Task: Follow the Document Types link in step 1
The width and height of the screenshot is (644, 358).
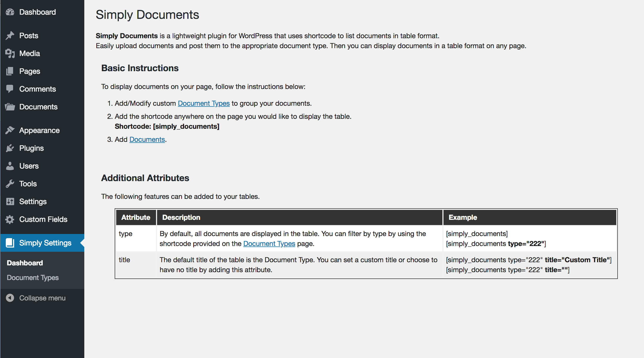Action: (204, 103)
